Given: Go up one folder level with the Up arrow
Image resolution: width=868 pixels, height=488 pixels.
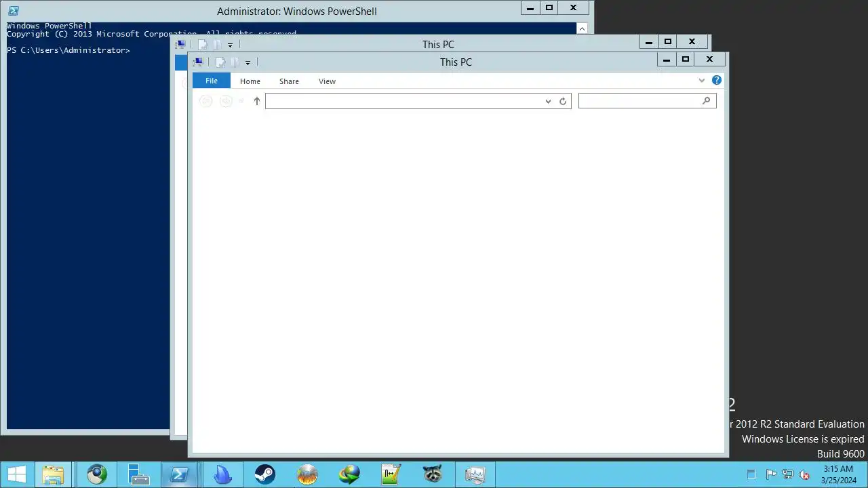Looking at the screenshot, I should point(256,101).
